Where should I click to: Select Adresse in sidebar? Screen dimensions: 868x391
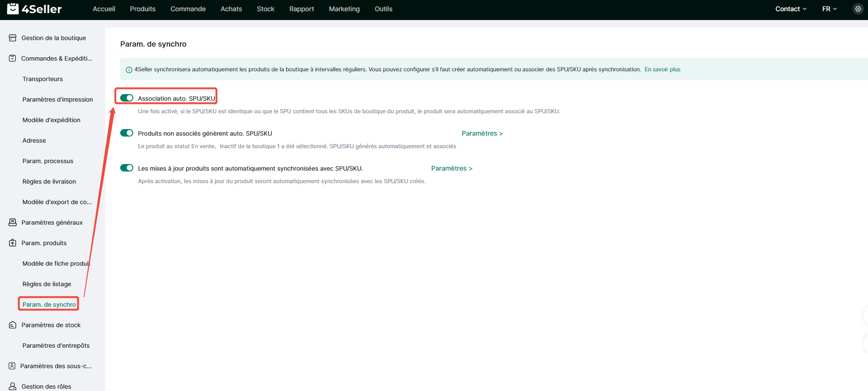pyautogui.click(x=34, y=140)
